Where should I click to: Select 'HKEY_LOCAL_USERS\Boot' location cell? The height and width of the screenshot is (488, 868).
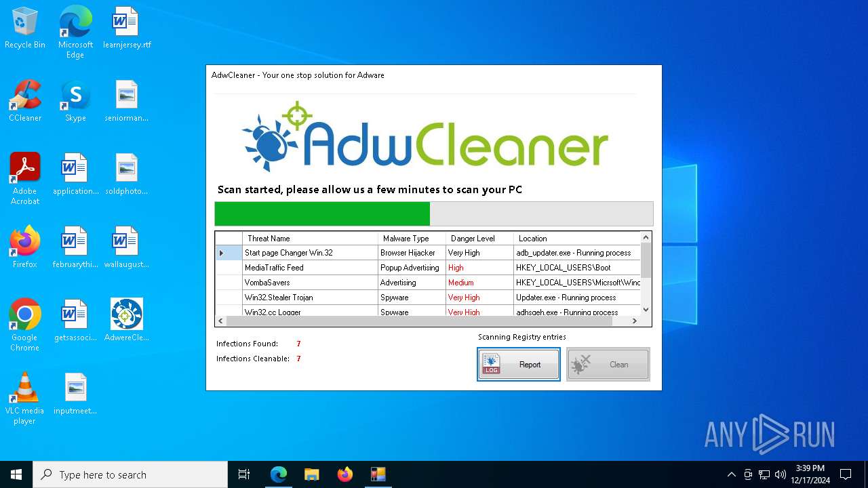pos(577,268)
